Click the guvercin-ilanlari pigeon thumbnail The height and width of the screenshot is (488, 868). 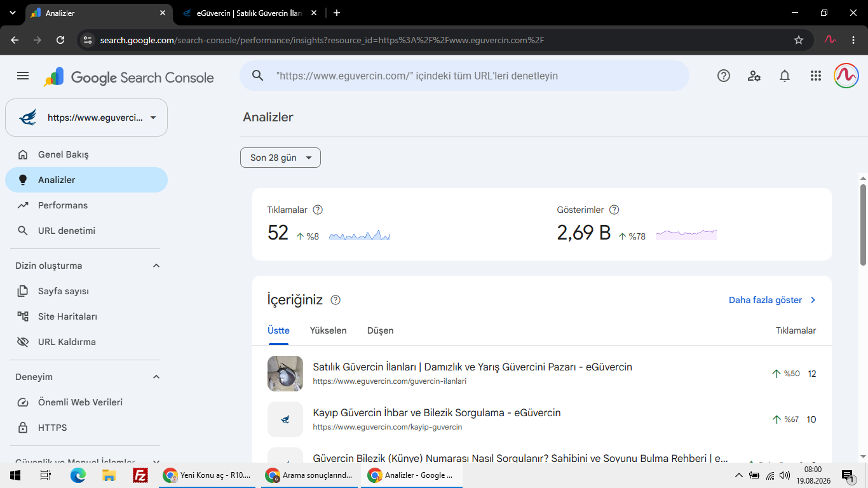coord(285,374)
